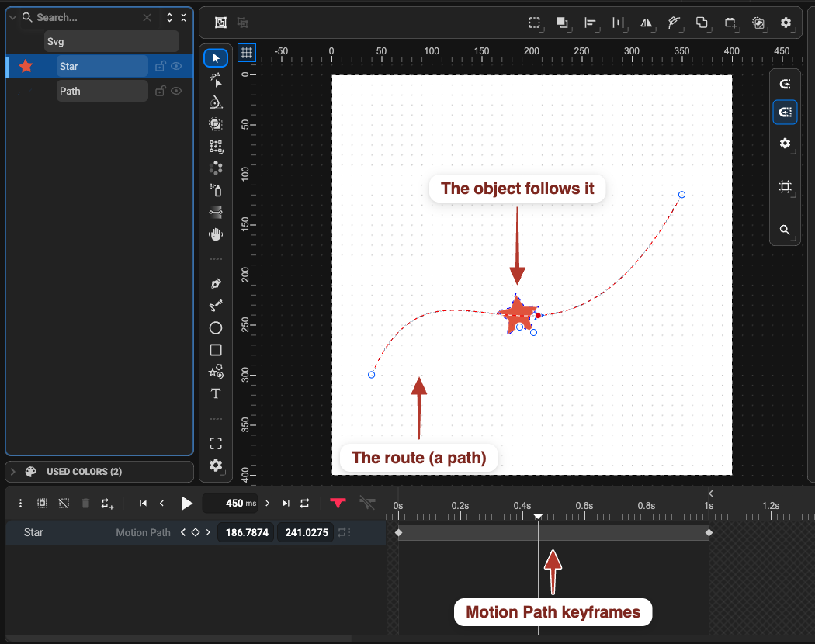Select the keyframe at 0s
This screenshot has width=815, height=644.
(x=399, y=533)
